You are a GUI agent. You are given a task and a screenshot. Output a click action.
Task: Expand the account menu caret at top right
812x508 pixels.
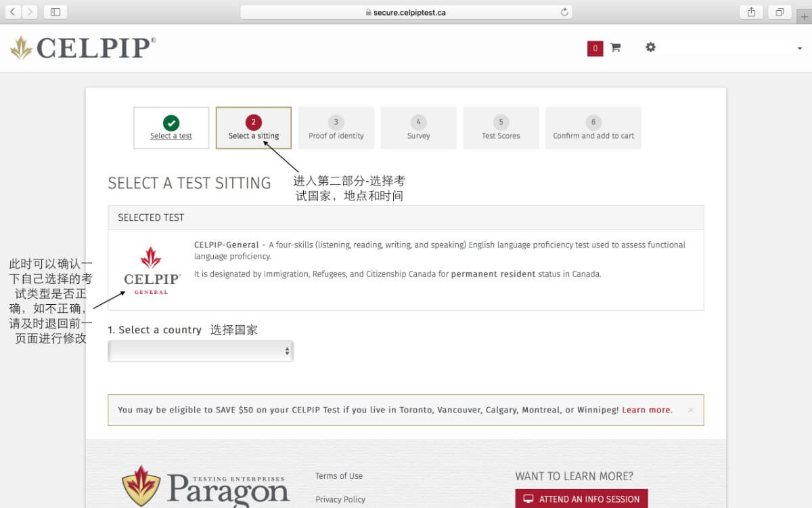click(x=800, y=48)
